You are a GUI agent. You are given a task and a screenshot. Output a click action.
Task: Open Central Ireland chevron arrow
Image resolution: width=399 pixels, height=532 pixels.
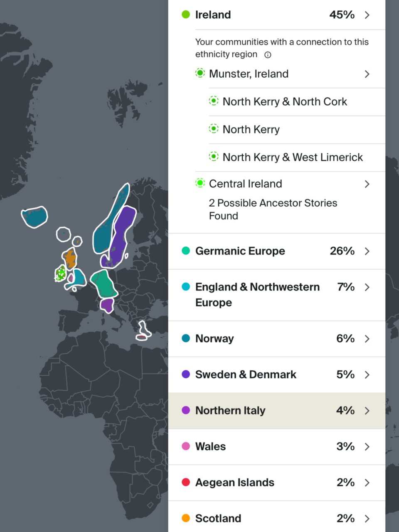pyautogui.click(x=367, y=184)
